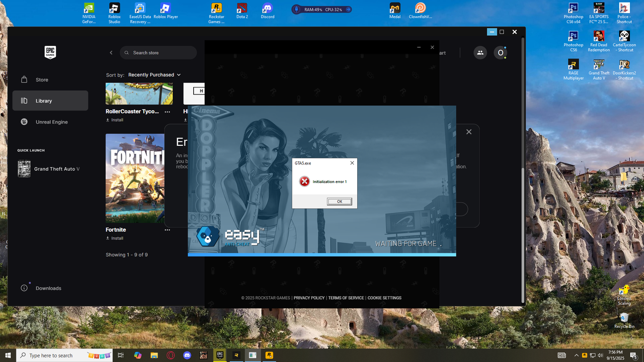This screenshot has height=362, width=644.
Task: Quick launch Grand Theft Auto V
Action: tap(49, 169)
